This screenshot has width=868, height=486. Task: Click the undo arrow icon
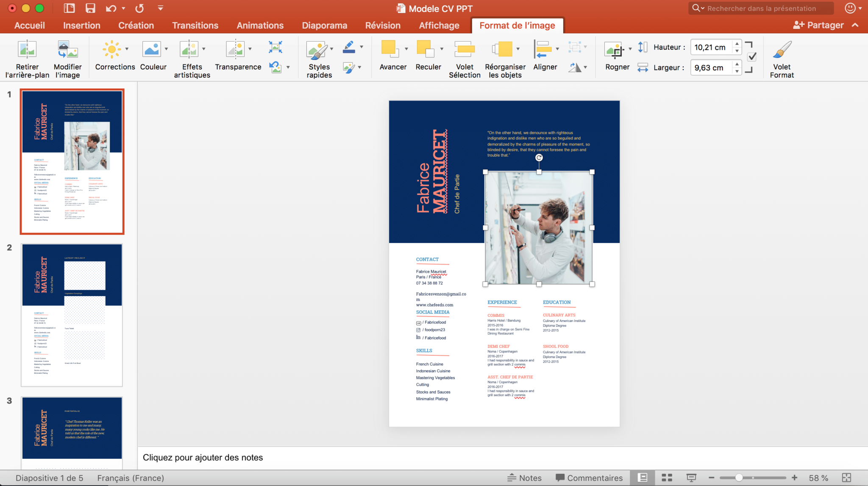(x=111, y=8)
